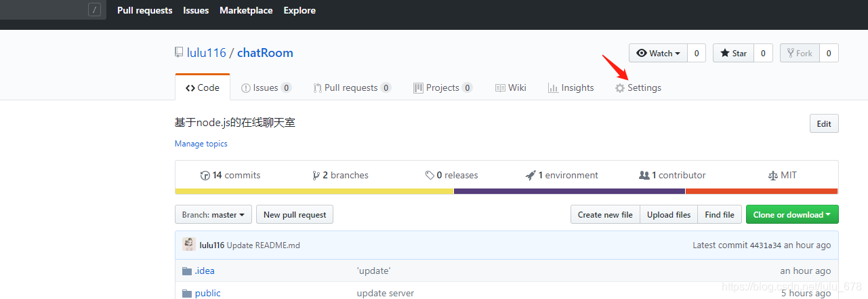This screenshot has width=868, height=299.
Task: Open the Projects tab
Action: tap(442, 87)
